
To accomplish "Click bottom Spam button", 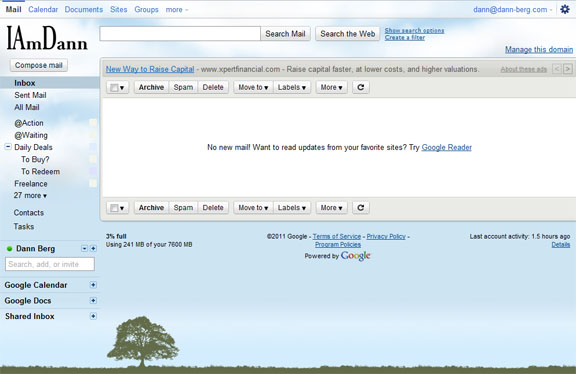I will (x=183, y=208).
